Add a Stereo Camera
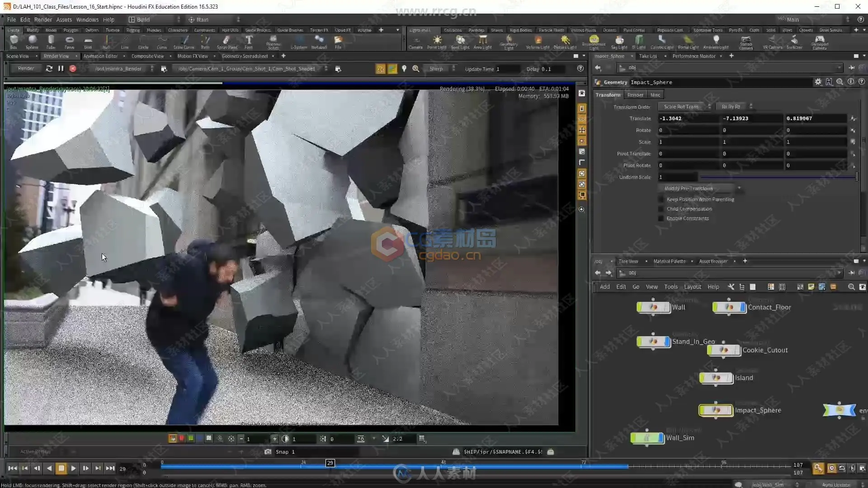868x488 pixels. [x=746, y=42]
